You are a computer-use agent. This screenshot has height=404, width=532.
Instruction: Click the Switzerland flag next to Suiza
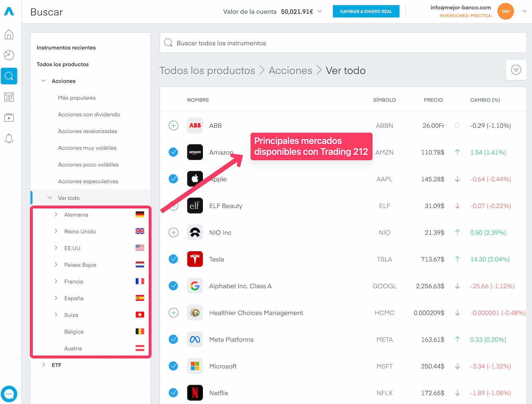[140, 315]
